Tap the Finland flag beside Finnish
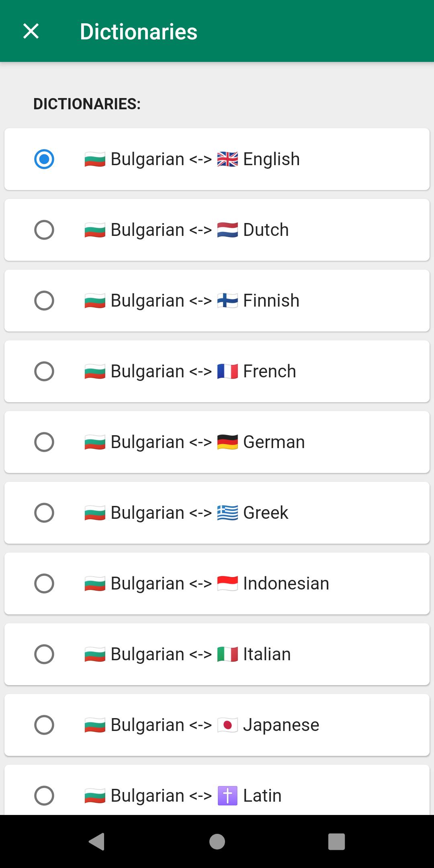 [227, 301]
